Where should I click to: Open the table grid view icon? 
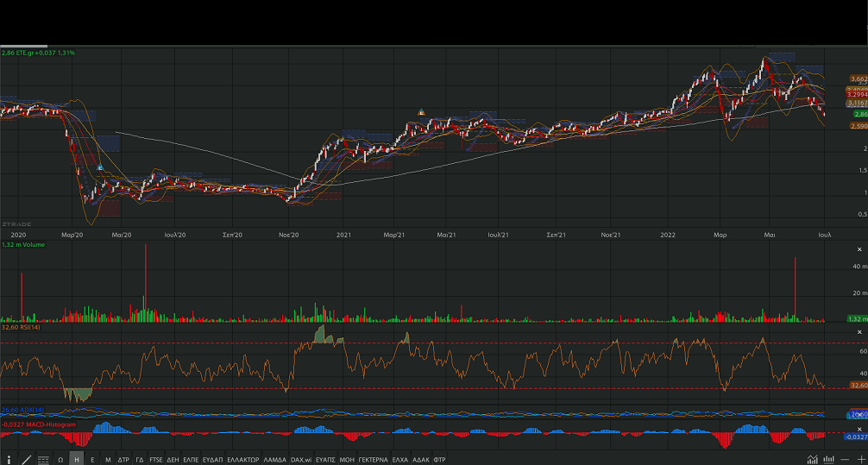click(43, 459)
